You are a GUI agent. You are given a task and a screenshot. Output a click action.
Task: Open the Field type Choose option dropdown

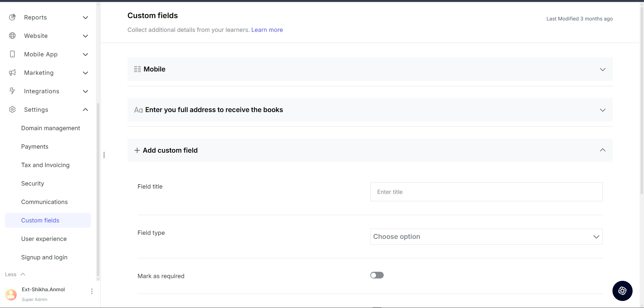coord(486,237)
